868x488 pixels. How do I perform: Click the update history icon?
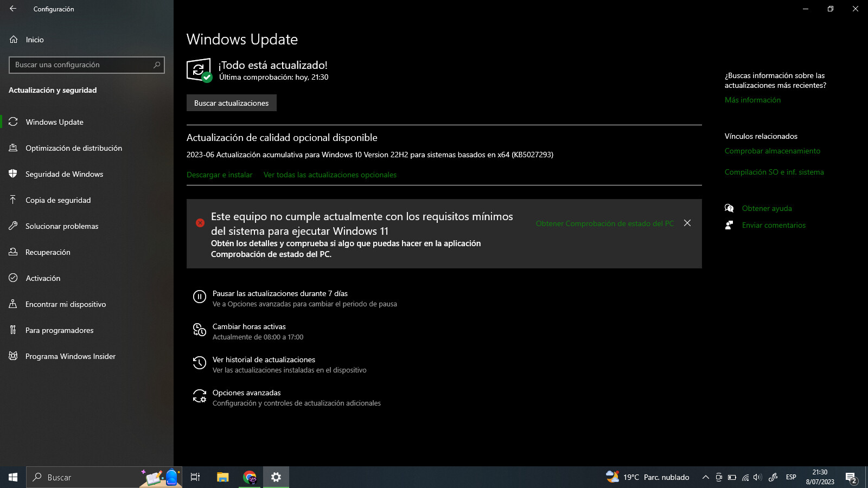[x=199, y=363]
